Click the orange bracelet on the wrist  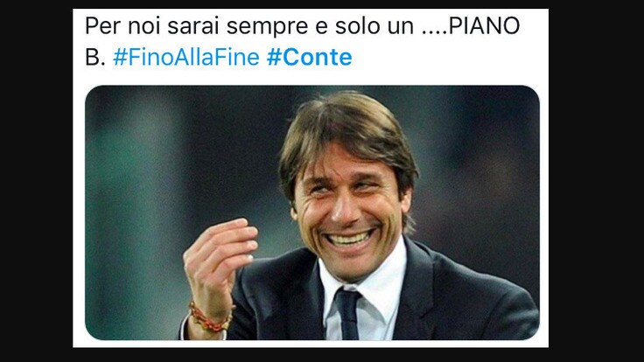click(x=209, y=318)
